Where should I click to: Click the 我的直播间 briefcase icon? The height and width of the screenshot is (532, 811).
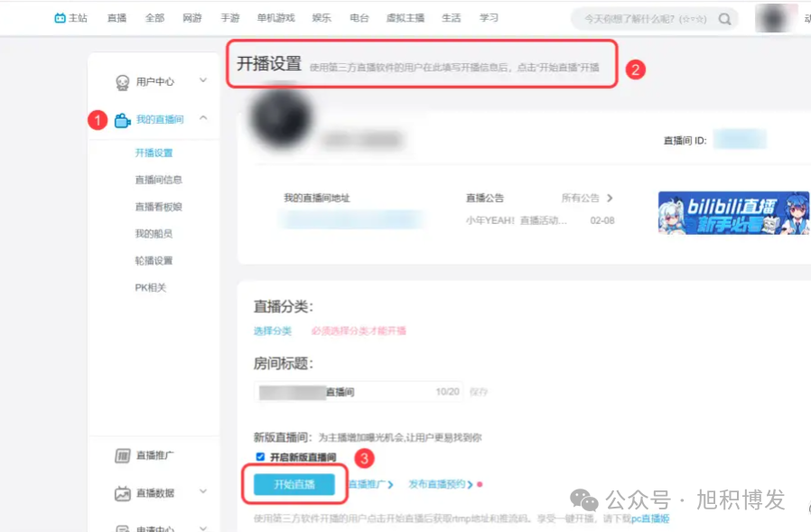123,120
